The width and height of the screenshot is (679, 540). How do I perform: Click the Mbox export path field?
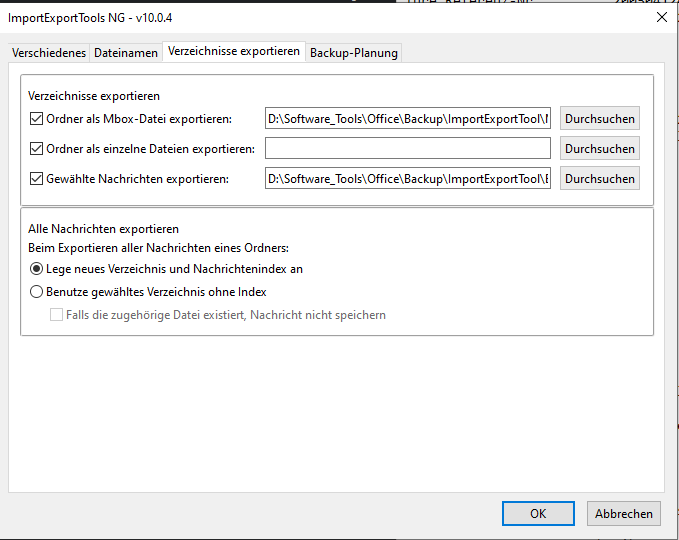click(x=408, y=119)
